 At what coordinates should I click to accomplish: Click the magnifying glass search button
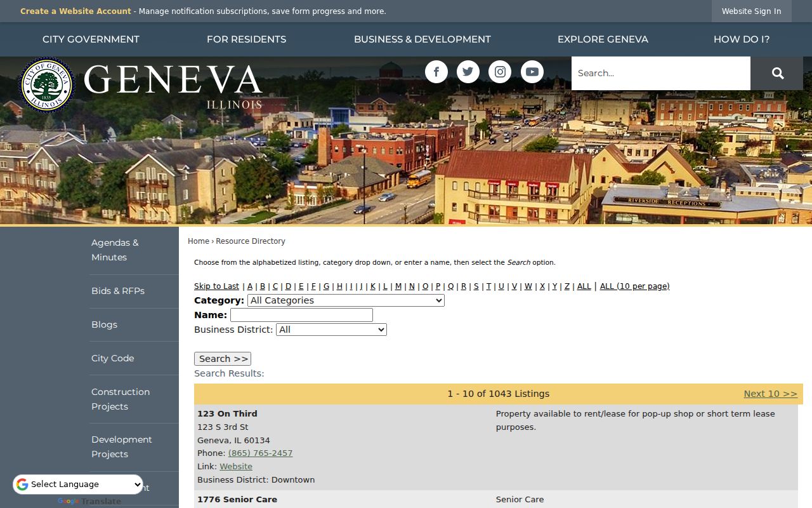coord(777,73)
